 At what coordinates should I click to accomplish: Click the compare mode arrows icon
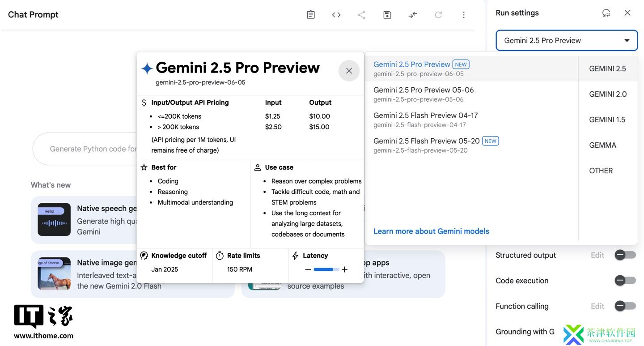click(413, 15)
